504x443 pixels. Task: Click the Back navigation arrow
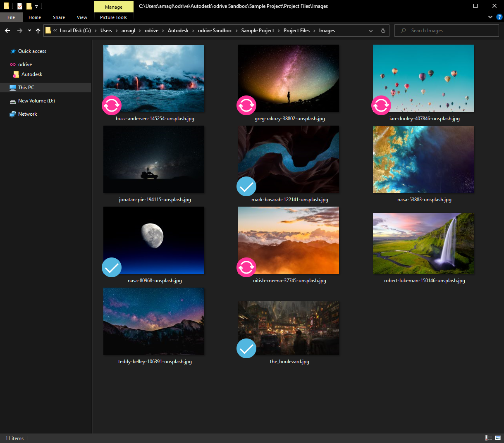click(x=7, y=31)
